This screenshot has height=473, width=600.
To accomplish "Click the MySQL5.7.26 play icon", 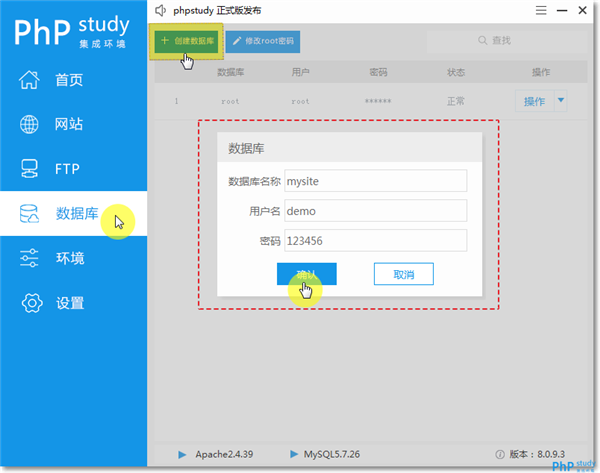I will (294, 454).
